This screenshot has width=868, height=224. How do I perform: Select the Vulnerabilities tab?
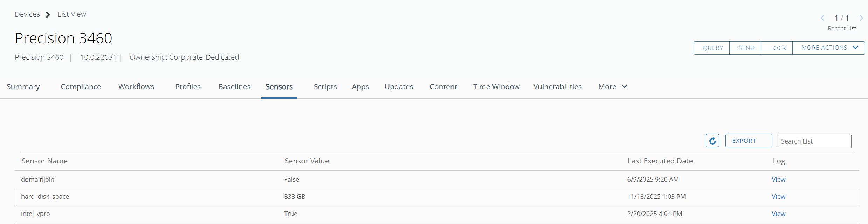click(557, 87)
